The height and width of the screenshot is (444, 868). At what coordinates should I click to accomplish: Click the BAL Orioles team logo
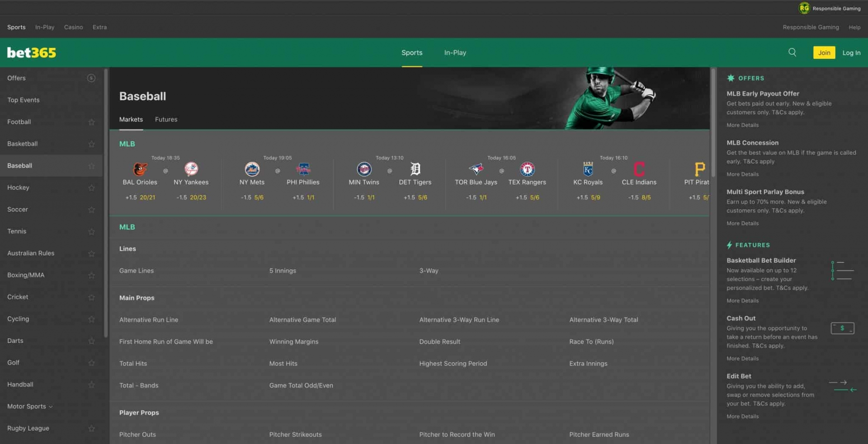click(140, 169)
